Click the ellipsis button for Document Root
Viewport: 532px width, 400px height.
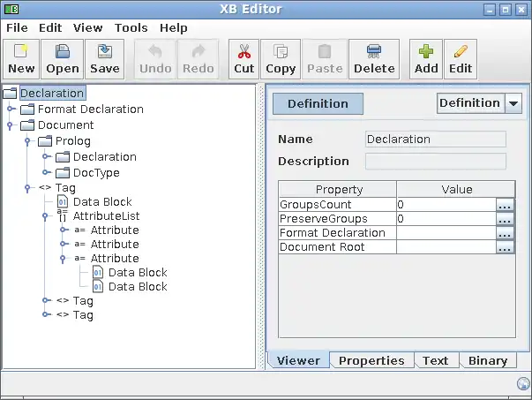click(x=505, y=248)
